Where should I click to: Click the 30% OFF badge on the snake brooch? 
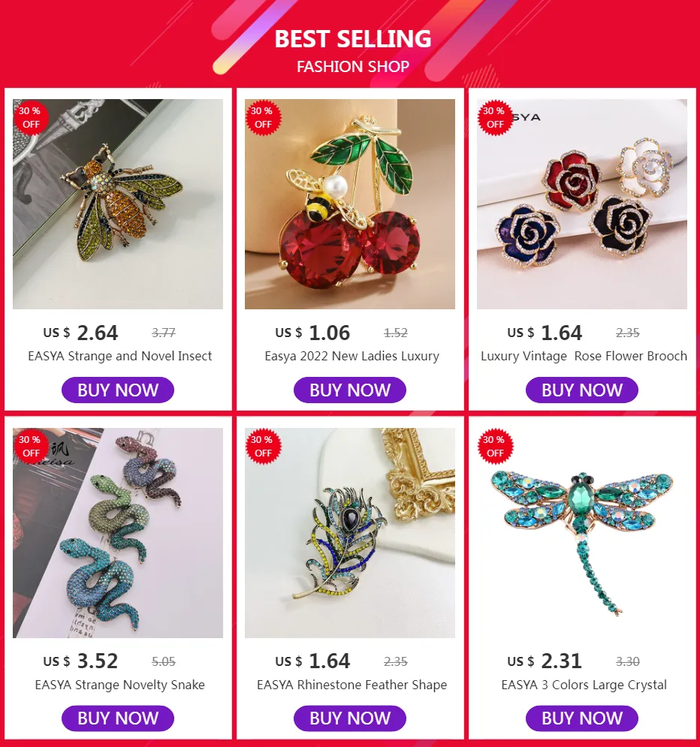pos(31,446)
